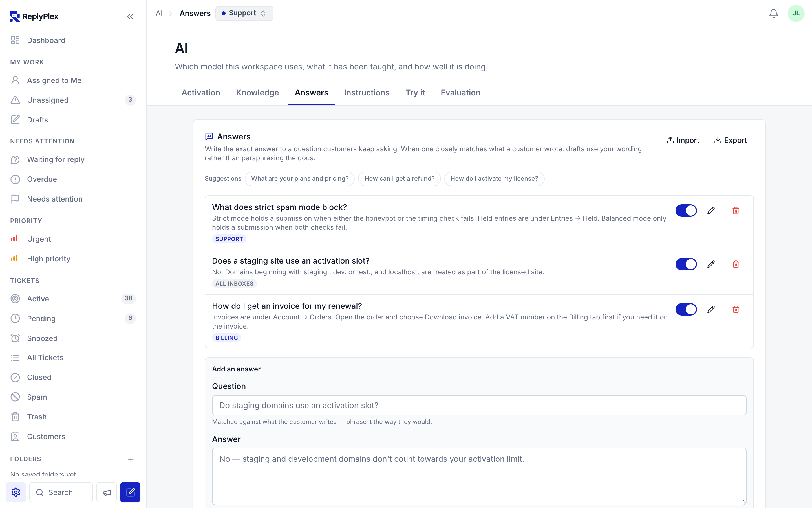Use suggestion 'How can I get a refund?'

[x=399, y=179]
